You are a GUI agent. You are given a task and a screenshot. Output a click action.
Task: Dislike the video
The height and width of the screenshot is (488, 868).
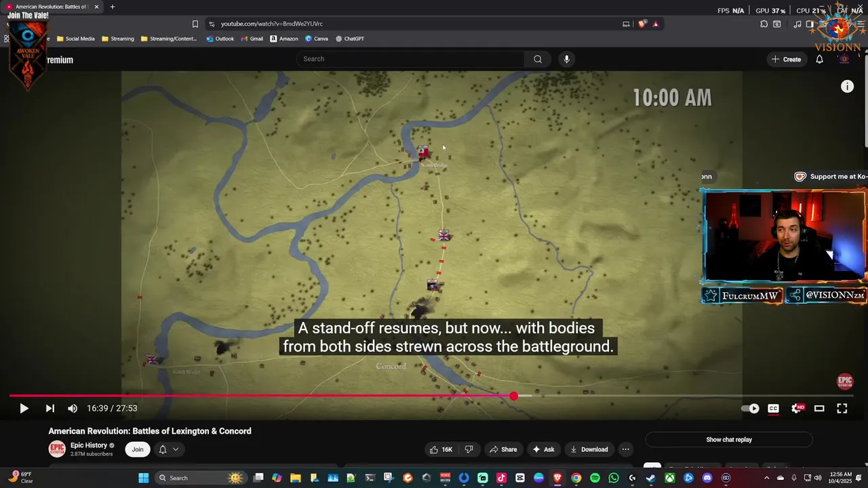(469, 449)
